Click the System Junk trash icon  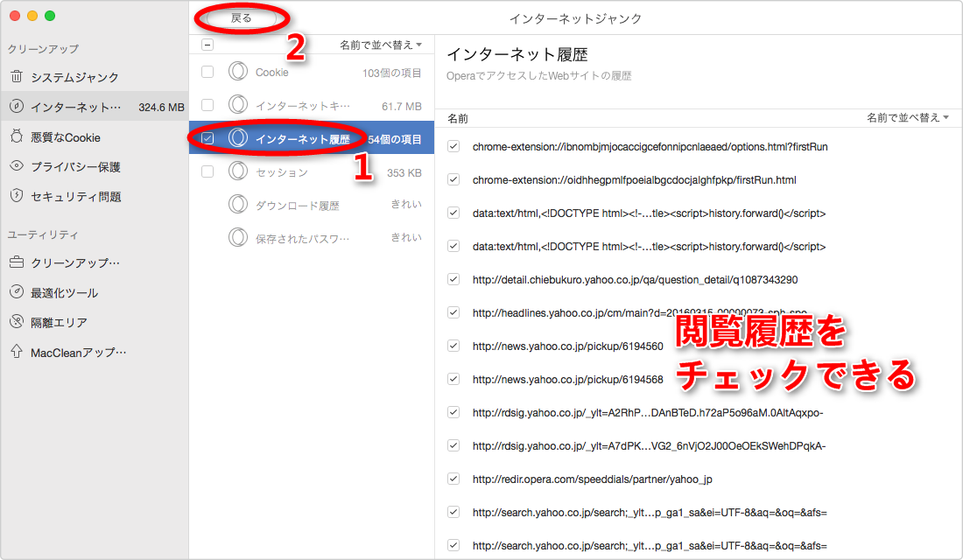(17, 77)
